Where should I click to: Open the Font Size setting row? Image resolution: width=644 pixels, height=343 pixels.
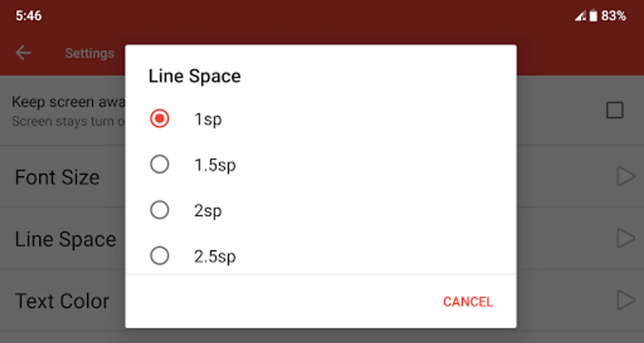[57, 177]
